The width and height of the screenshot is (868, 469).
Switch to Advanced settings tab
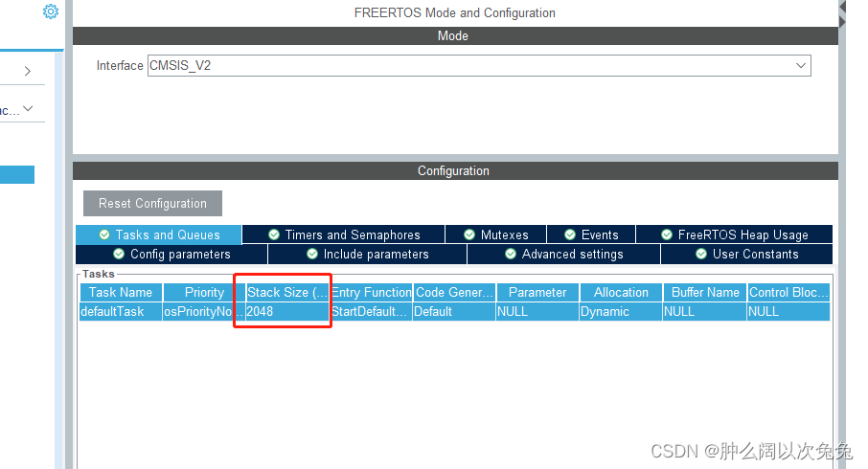click(x=564, y=254)
